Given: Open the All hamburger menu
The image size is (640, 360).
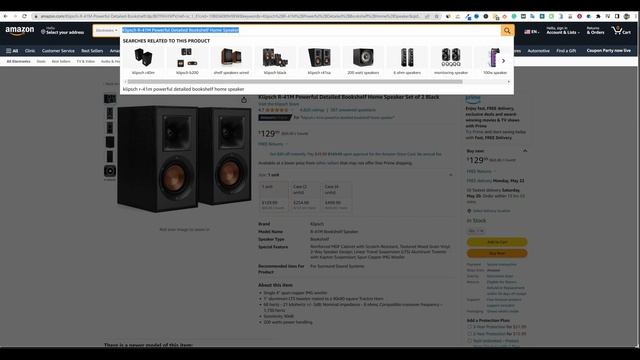Looking at the screenshot, I should [x=12, y=51].
